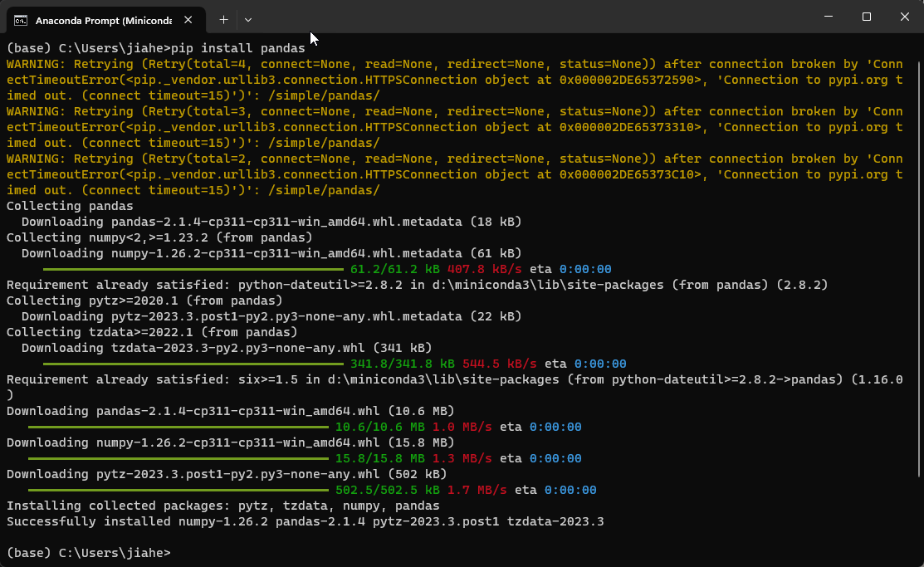Click 'Downloading tzdata-2023.3' wheel line
The image size is (924, 567).
coord(227,348)
